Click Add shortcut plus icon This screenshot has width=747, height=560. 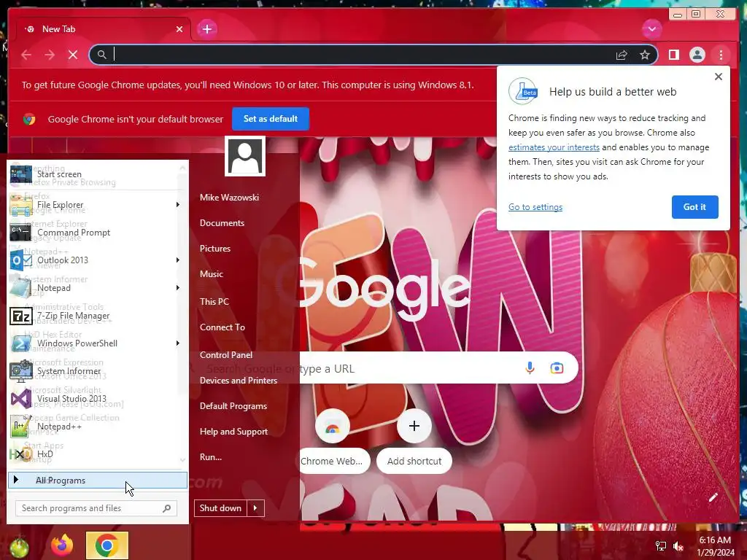coord(414,426)
